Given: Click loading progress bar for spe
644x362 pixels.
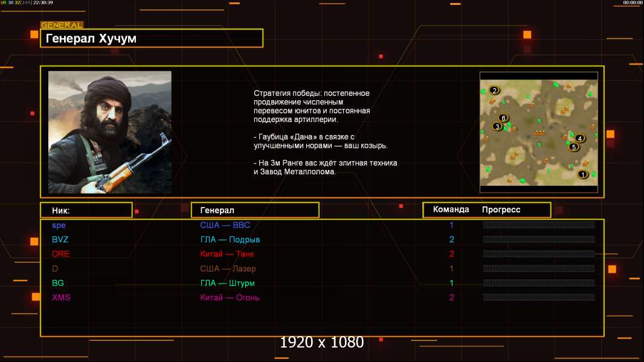Looking at the screenshot, I should click(539, 224).
